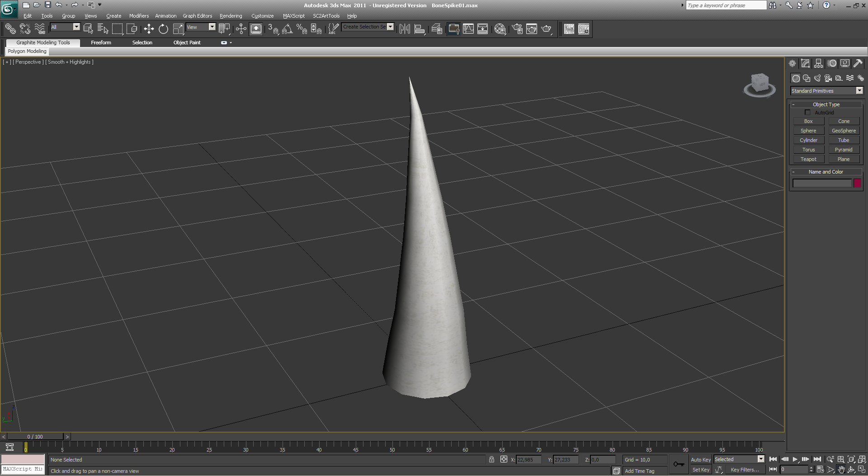The height and width of the screenshot is (476, 868).
Task: Activate the Select and Rotate tool
Action: point(163,29)
